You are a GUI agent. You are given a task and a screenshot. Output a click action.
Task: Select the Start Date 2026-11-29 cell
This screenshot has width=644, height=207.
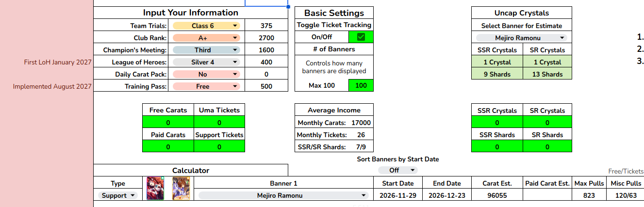(398, 195)
